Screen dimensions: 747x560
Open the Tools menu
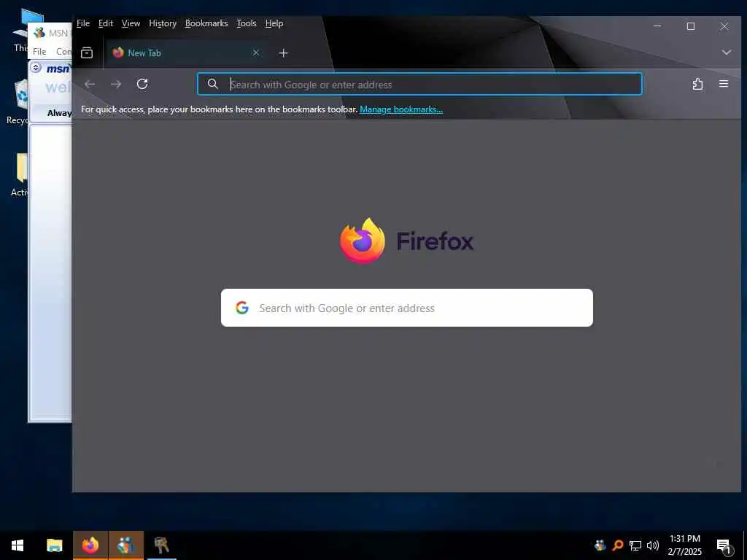click(x=247, y=23)
